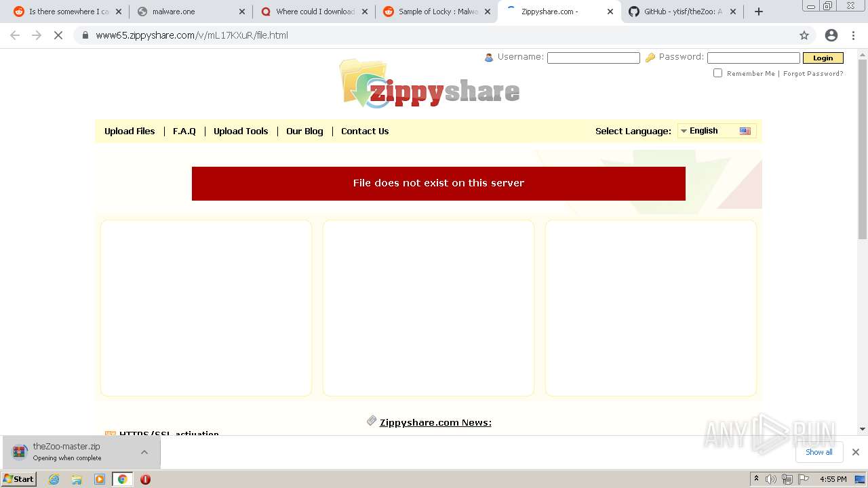This screenshot has height=488, width=868.
Task: Open the Windows Start menu
Action: (x=19, y=479)
